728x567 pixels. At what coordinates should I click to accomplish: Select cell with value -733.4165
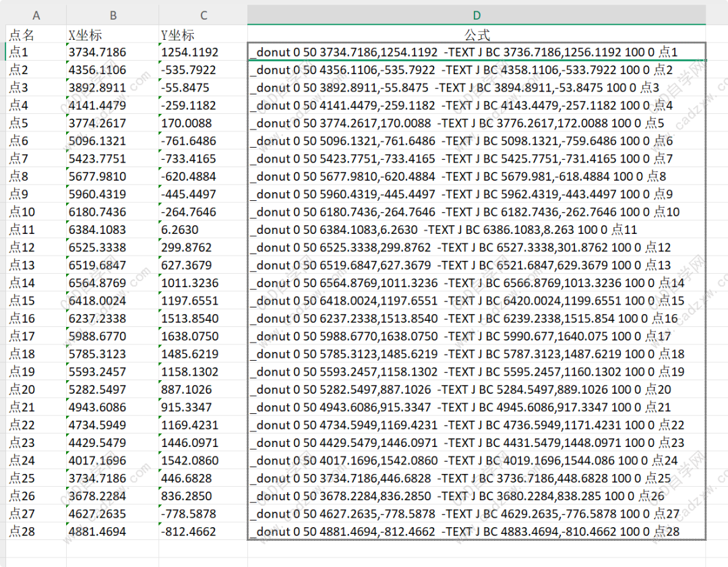(x=204, y=158)
